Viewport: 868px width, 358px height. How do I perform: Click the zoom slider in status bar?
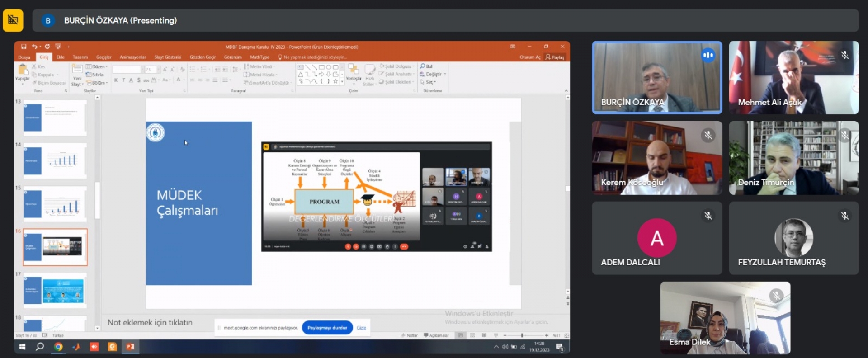(522, 335)
